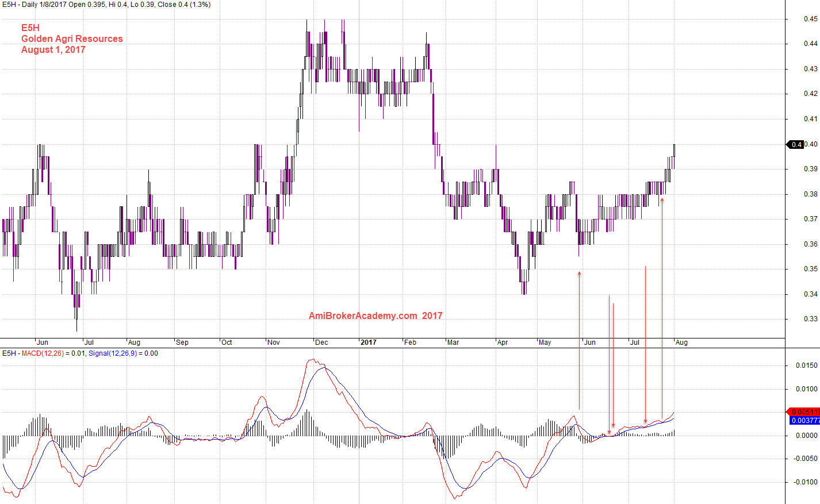Select the -0.0050 MACD axis value
The image size is (820, 504).
[806, 459]
